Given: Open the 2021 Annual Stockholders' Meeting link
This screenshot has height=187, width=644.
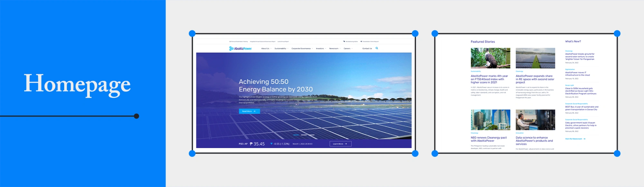Looking at the screenshot, I should tap(238, 41).
